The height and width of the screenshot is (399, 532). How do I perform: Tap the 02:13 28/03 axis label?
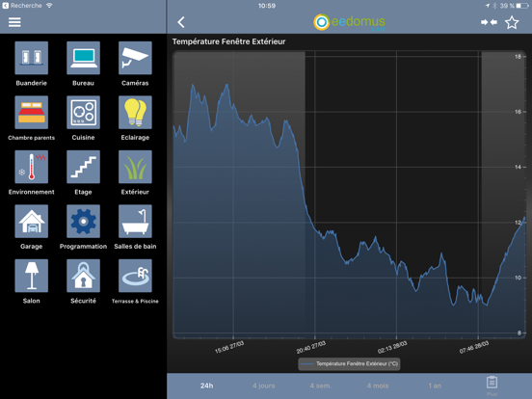coord(392,347)
